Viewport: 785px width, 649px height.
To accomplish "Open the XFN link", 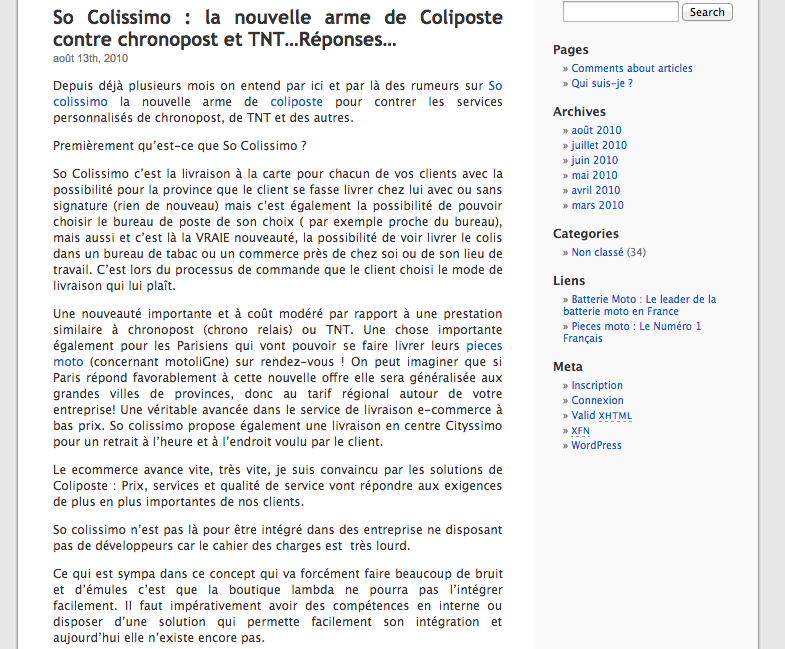I will (580, 431).
